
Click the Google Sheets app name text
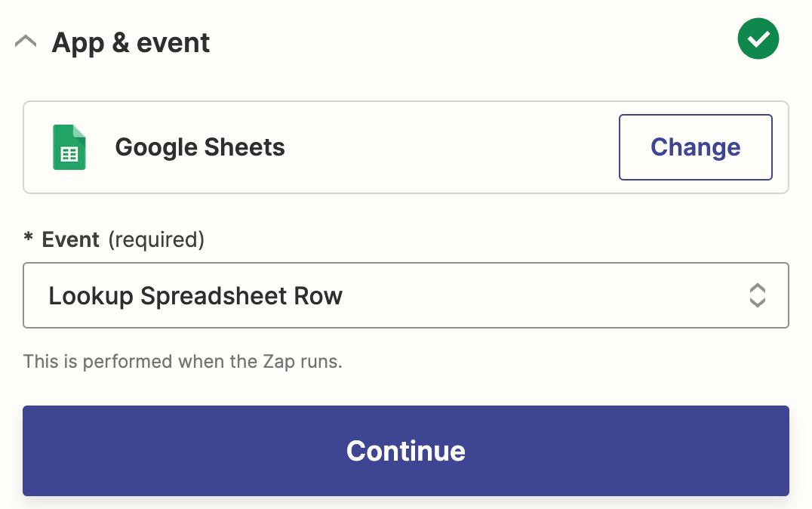[200, 147]
